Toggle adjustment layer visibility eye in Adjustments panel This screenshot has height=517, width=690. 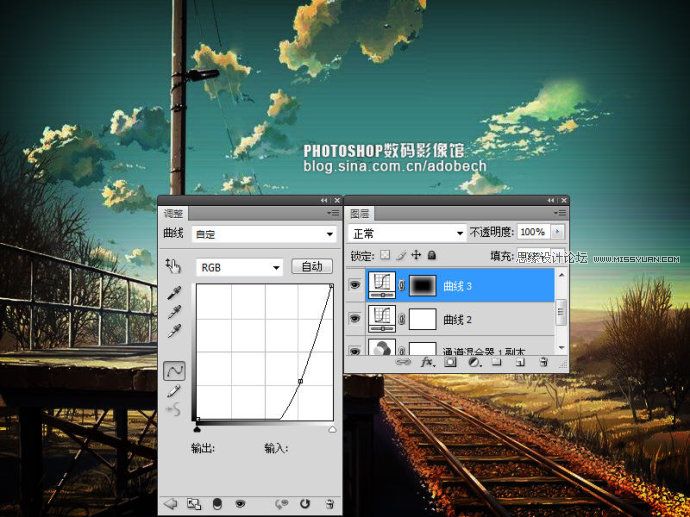coord(240,504)
